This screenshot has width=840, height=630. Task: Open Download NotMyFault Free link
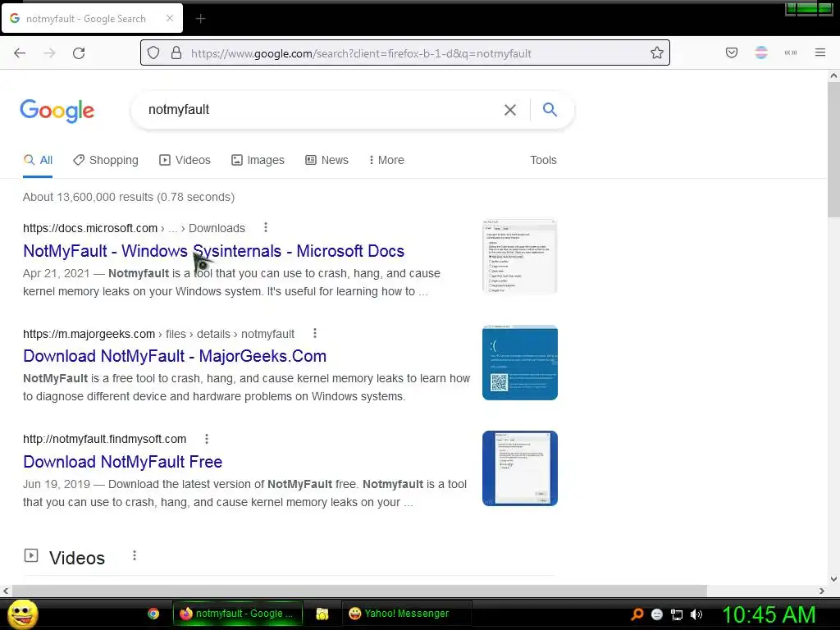[x=123, y=461]
